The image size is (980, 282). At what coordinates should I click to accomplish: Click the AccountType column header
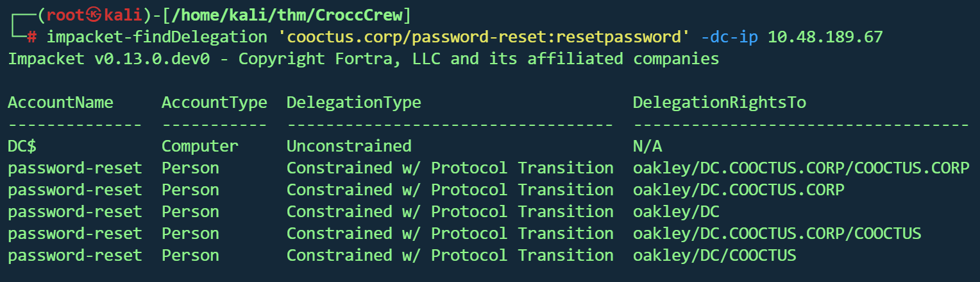pyautogui.click(x=214, y=103)
